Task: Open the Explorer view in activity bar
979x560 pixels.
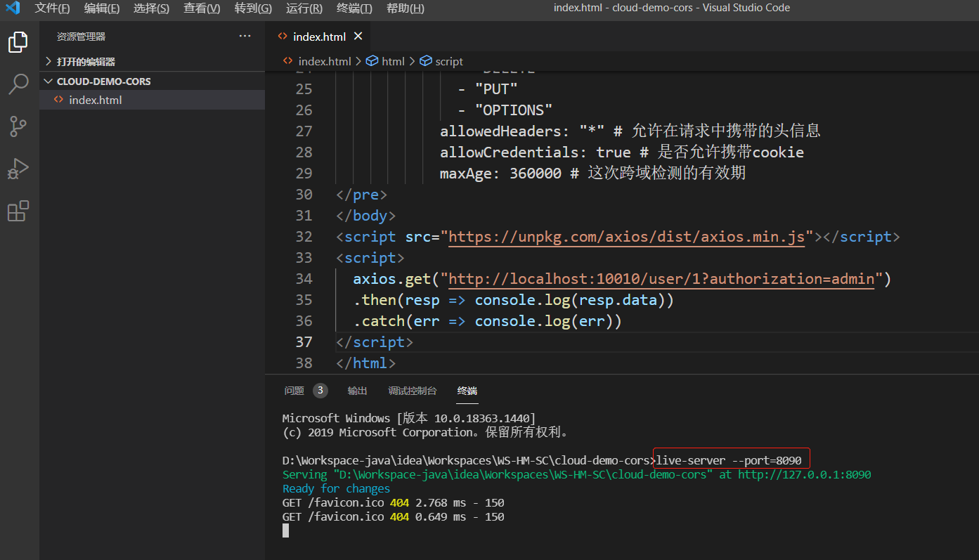Action: 18,42
